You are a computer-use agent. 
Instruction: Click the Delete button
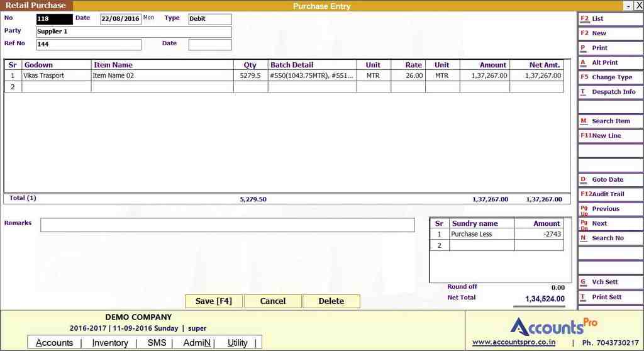coord(331,301)
